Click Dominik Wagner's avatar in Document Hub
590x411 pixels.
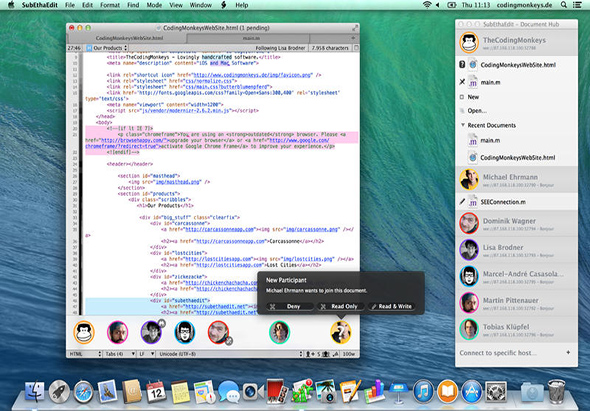469,223
